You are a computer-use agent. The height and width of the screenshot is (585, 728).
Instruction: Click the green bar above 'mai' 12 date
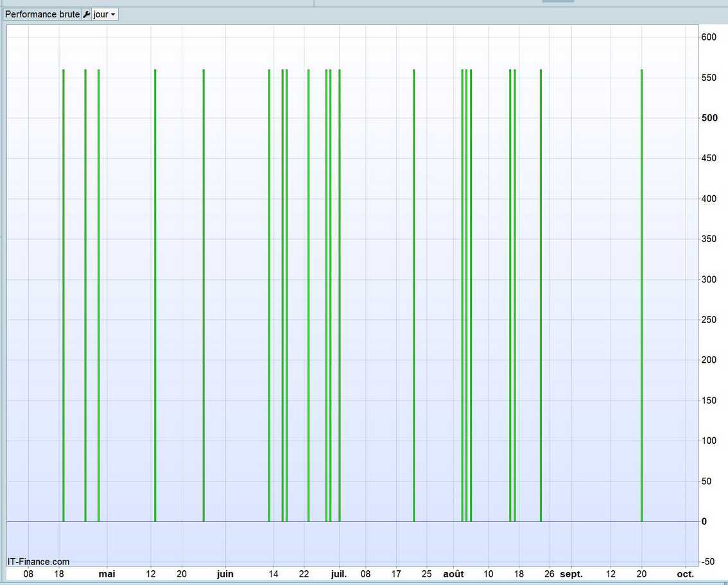[x=155, y=295]
